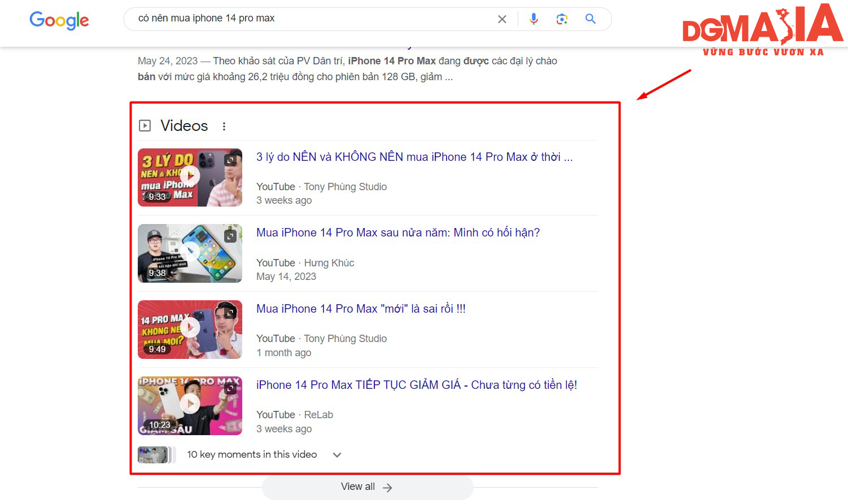Expand preview for the 10:23 video thumbnail

pyautogui.click(x=230, y=389)
